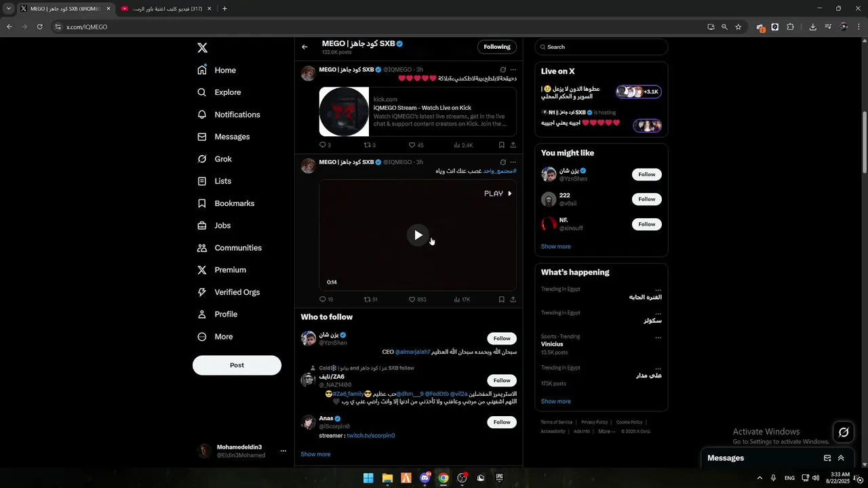Repost the kick.com stream post

click(x=370, y=145)
